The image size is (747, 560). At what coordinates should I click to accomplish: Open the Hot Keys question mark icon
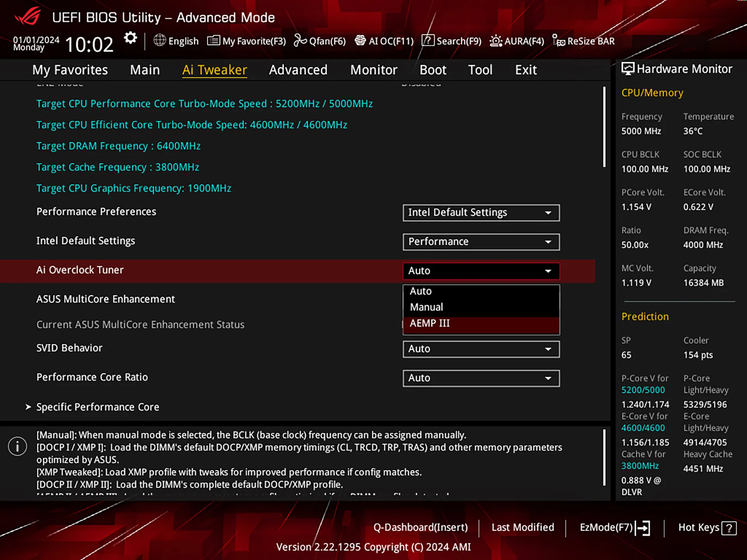pos(728,528)
